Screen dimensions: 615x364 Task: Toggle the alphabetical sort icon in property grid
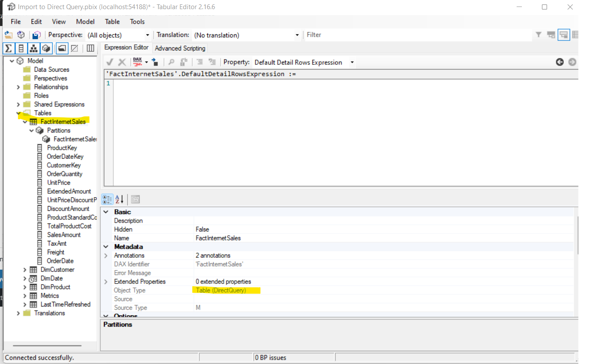coord(119,199)
